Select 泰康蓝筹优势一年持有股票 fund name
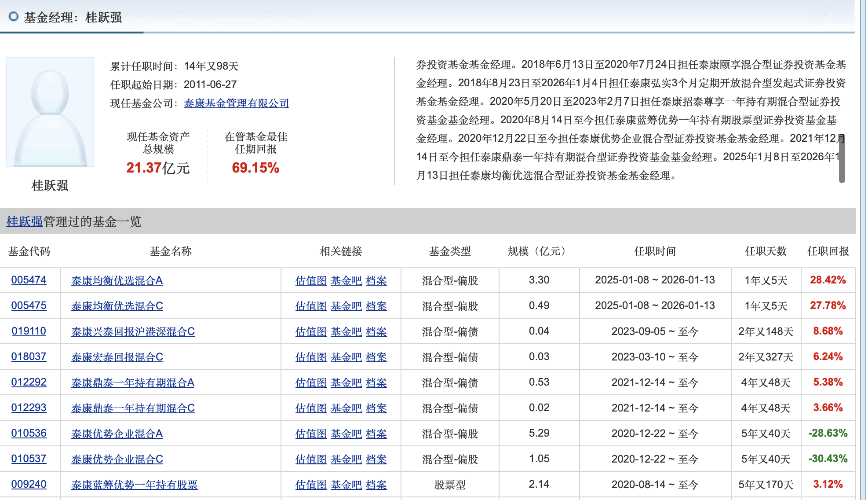Screen dimensions: 868x500 point(135,485)
